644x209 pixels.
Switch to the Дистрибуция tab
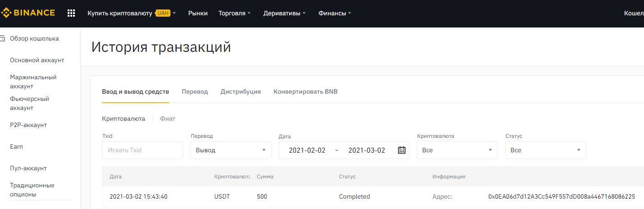pos(240,91)
